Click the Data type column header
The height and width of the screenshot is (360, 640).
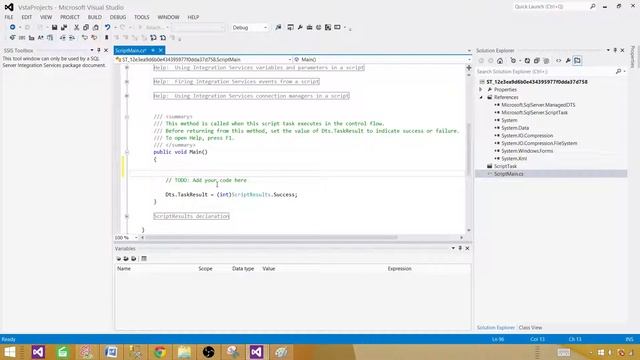point(243,269)
